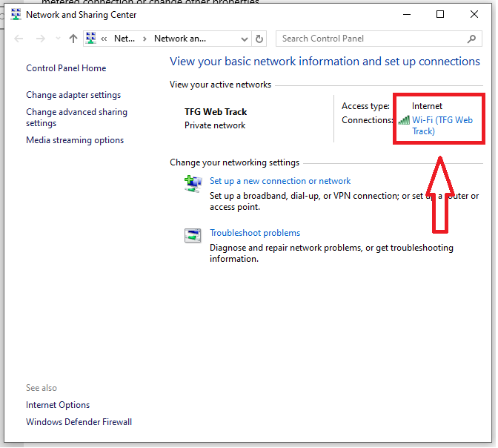498x448 pixels.
Task: Click the Forward navigation arrow
Action: [40, 39]
